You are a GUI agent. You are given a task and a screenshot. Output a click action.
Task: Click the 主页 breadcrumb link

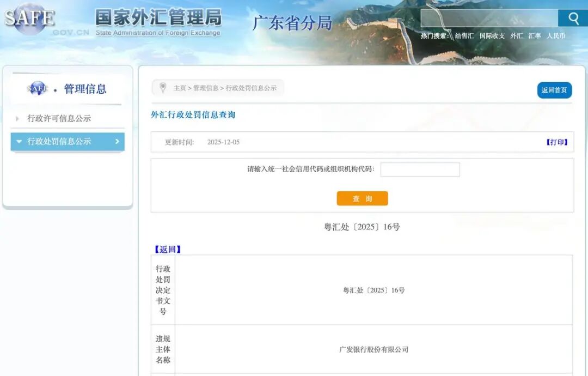180,88
